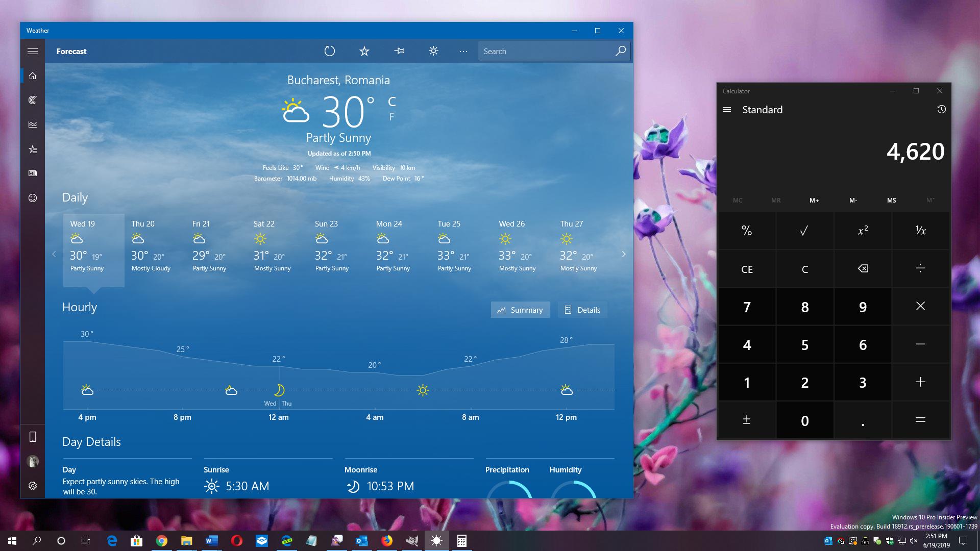Click the backspace key in Calculator
The image size is (980, 551).
[863, 269]
